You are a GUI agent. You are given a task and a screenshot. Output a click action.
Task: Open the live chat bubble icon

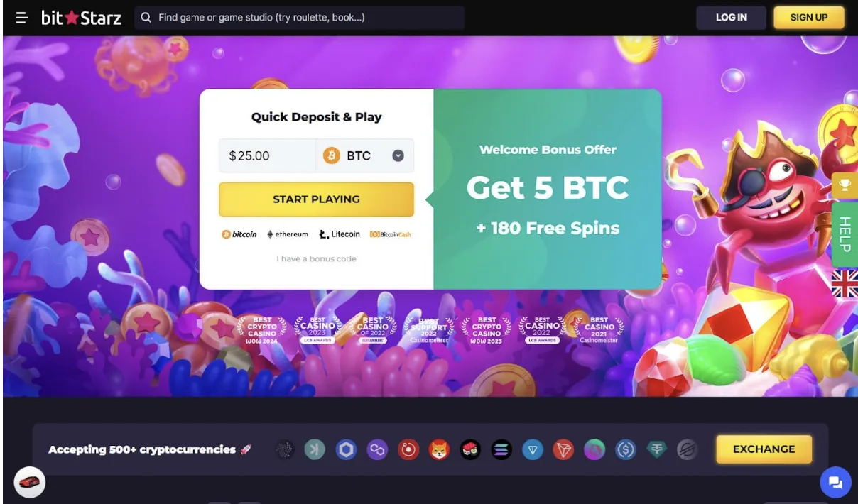point(835,483)
